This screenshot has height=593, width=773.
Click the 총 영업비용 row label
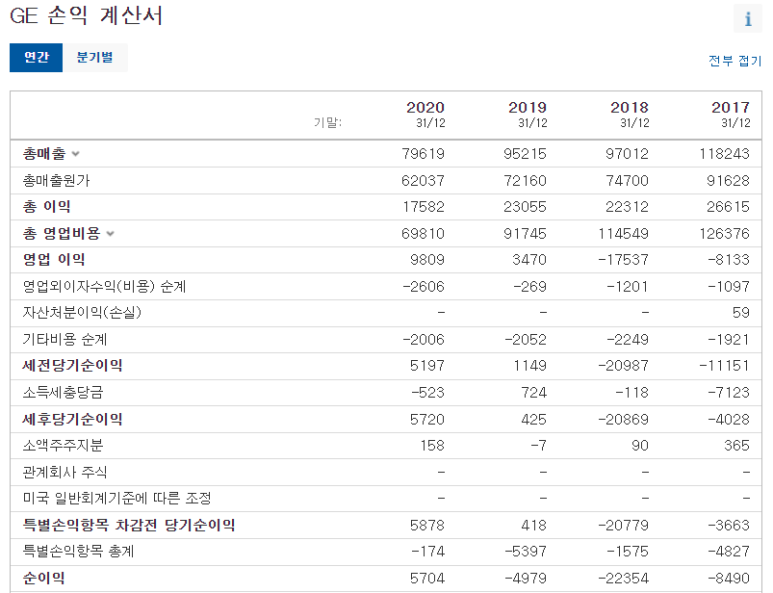(62, 233)
